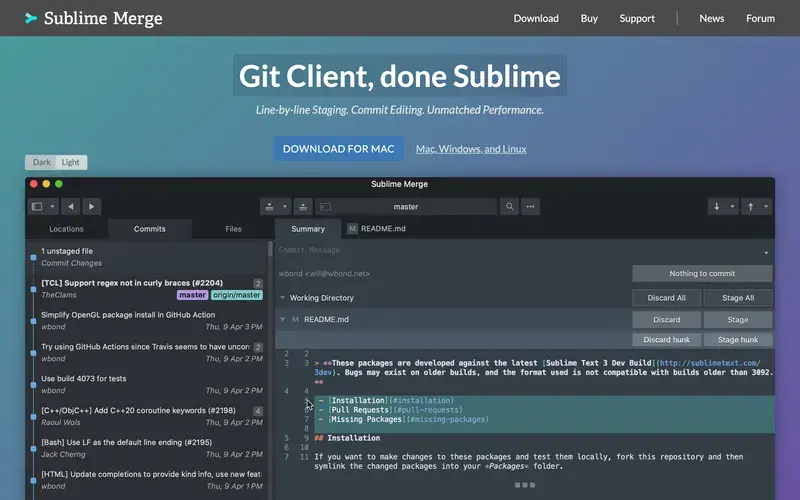This screenshot has height=500, width=800.
Task: Click the Sublime Merge logo icon
Action: point(31,18)
